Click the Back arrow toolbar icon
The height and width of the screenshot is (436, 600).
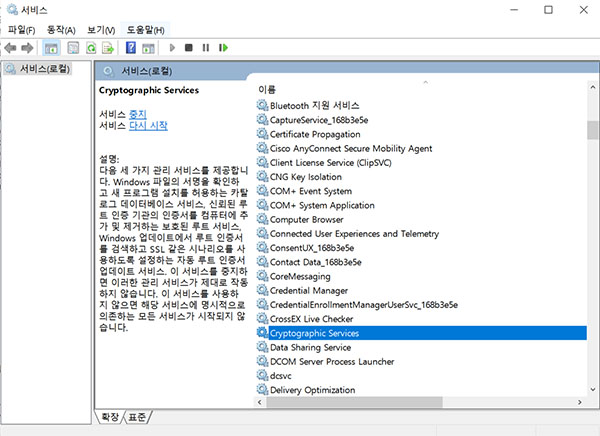[10, 48]
